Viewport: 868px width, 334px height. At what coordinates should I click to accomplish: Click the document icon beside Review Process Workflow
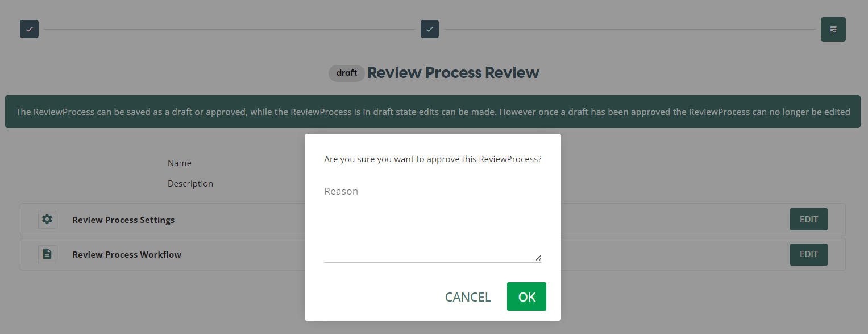click(47, 254)
